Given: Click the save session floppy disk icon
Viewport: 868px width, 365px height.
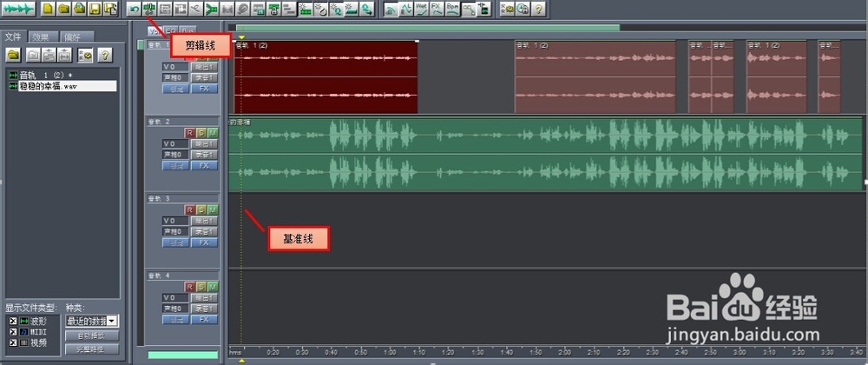Looking at the screenshot, I should 95,9.
